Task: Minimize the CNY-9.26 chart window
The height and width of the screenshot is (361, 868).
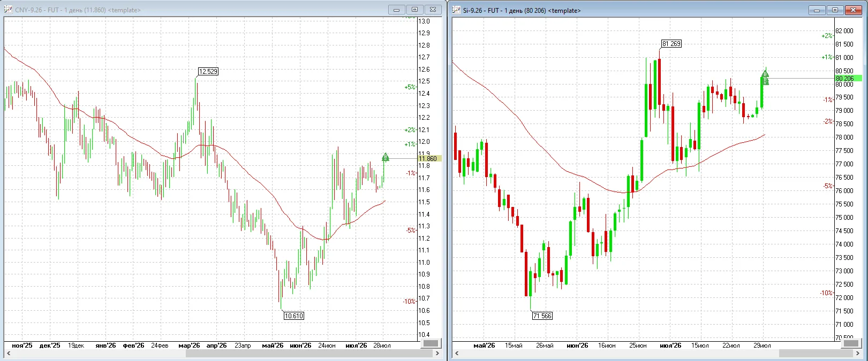Action: [397, 10]
